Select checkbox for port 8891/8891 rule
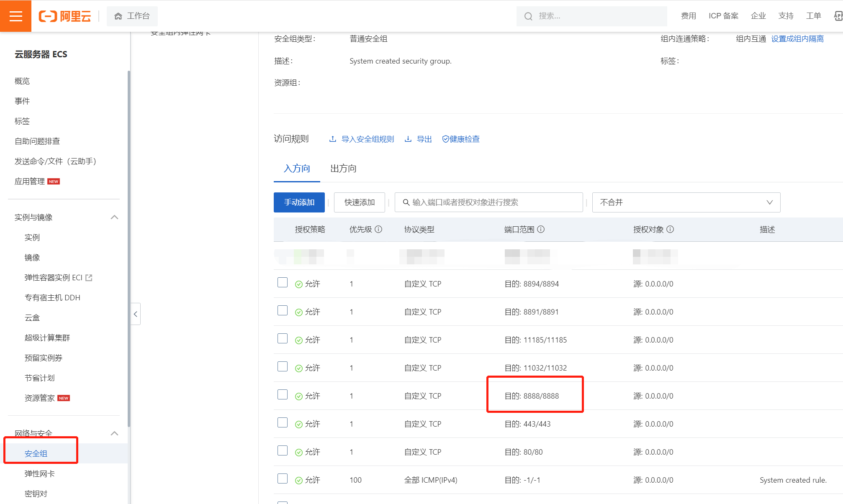 click(283, 310)
